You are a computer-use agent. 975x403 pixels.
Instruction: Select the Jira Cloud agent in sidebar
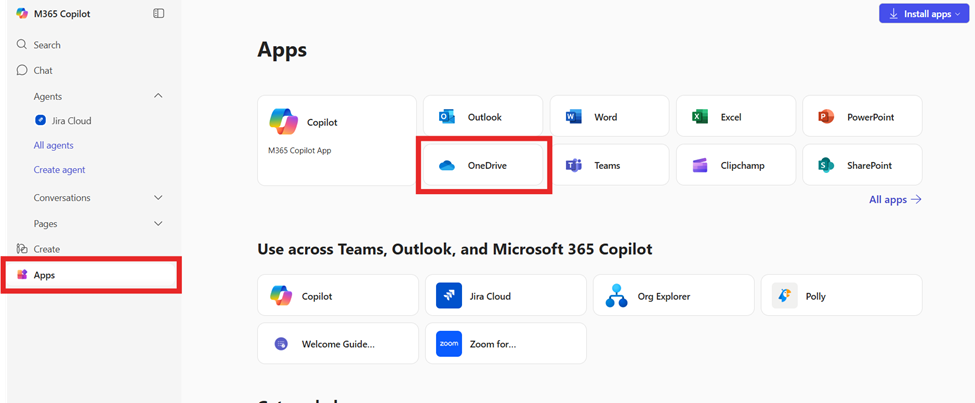70,121
